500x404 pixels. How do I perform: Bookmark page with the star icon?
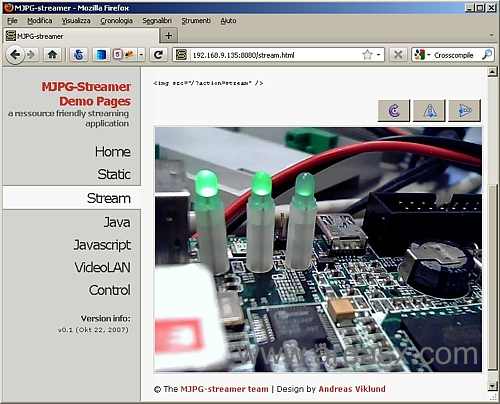[x=367, y=55]
